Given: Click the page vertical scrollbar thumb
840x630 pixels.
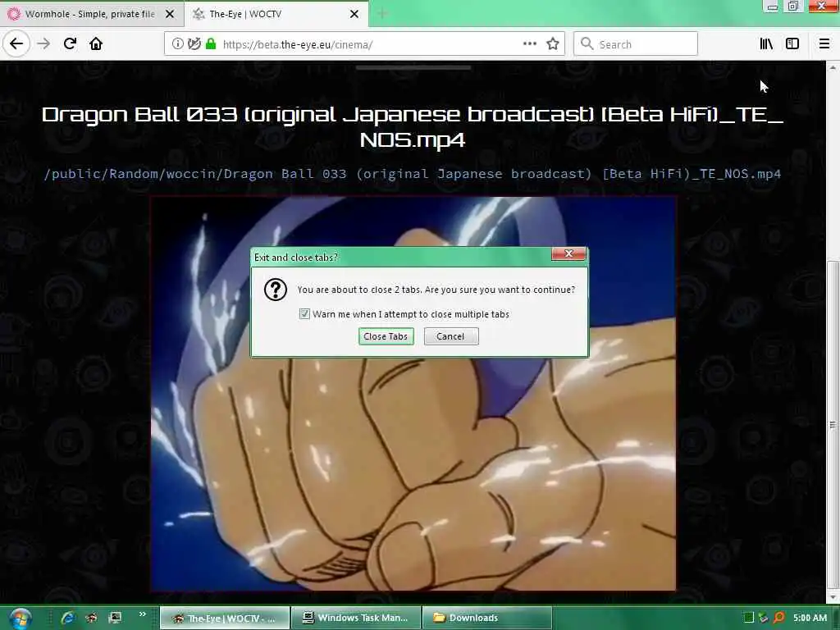Looking at the screenshot, I should click(833, 423).
